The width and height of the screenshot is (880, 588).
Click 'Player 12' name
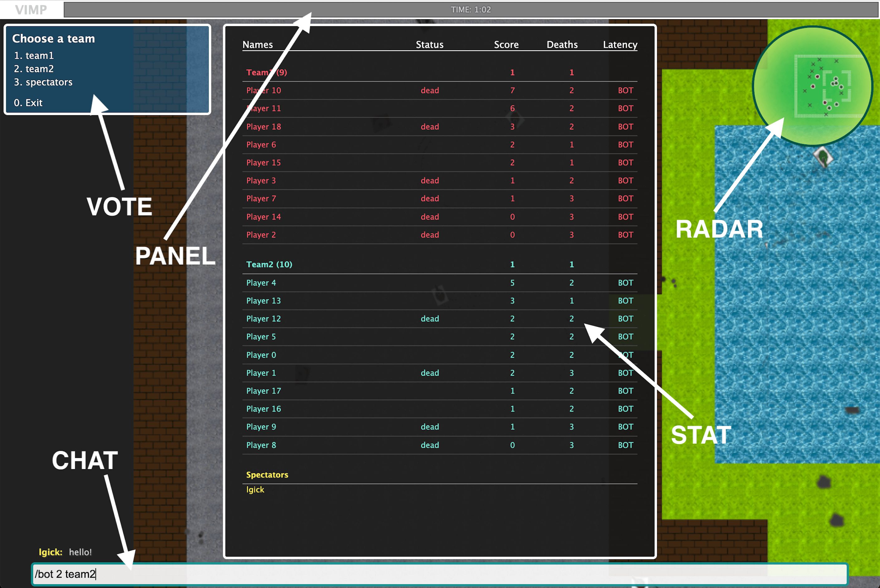pyautogui.click(x=264, y=319)
